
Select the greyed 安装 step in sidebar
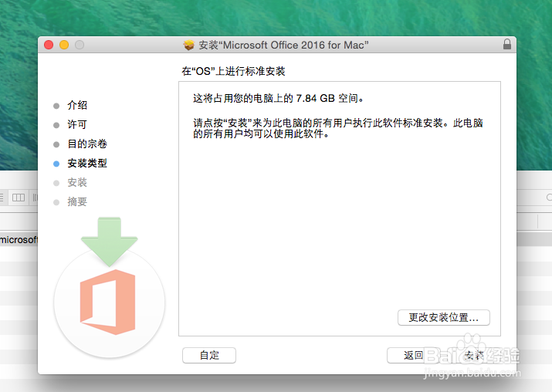tap(77, 183)
